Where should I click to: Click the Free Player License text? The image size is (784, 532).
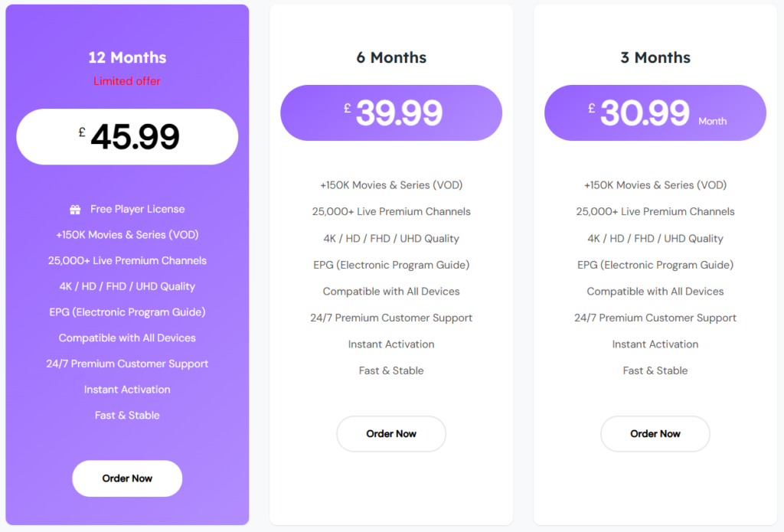(x=137, y=209)
